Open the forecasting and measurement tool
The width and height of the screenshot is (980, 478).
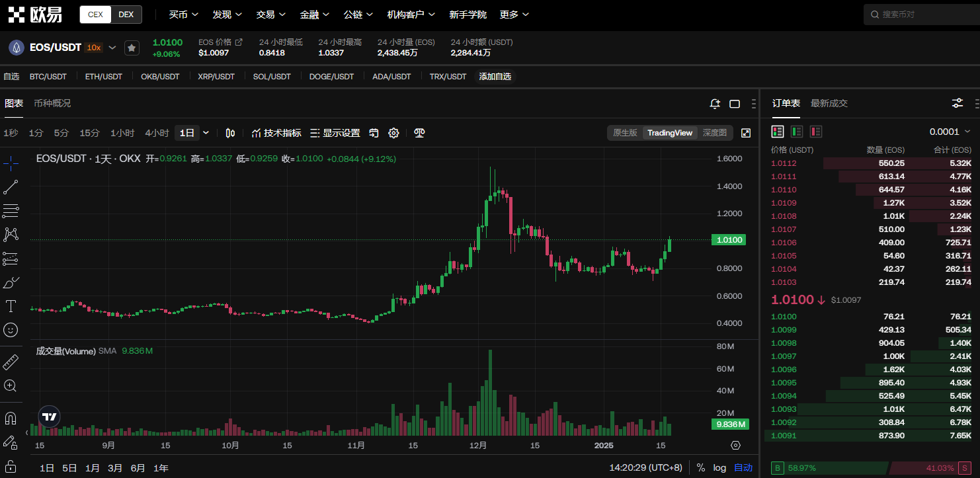click(x=11, y=259)
